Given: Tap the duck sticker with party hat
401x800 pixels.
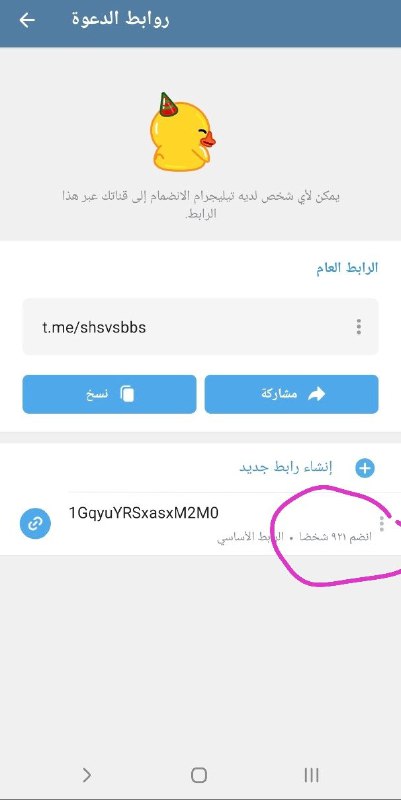Looking at the screenshot, I should pyautogui.click(x=182, y=132).
